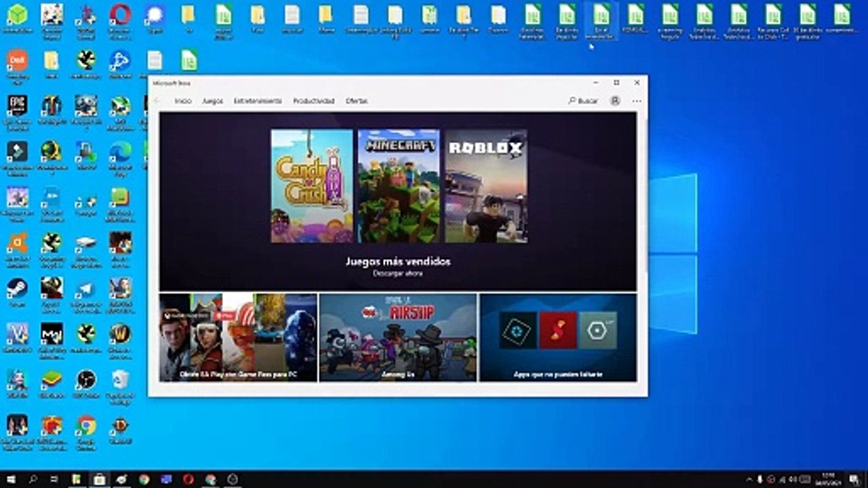The image size is (868, 488).
Task: Select the Opera browser desktop shortcut
Action: point(120,18)
